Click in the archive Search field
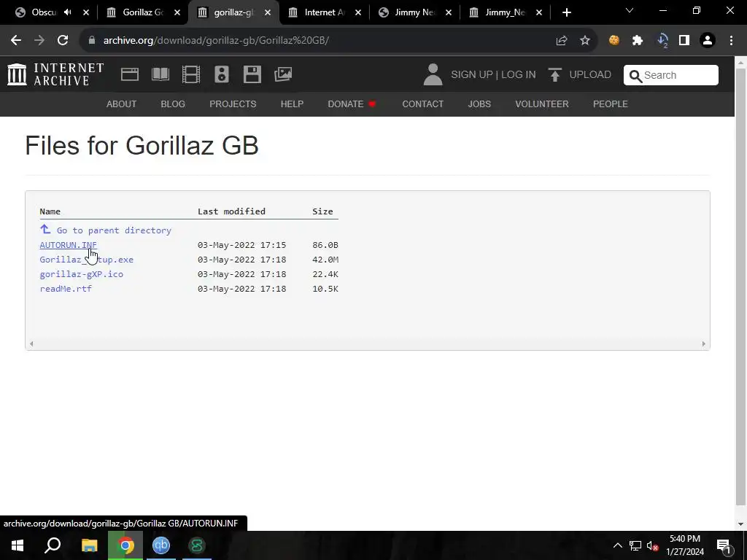This screenshot has height=560, width=747. pyautogui.click(x=671, y=75)
